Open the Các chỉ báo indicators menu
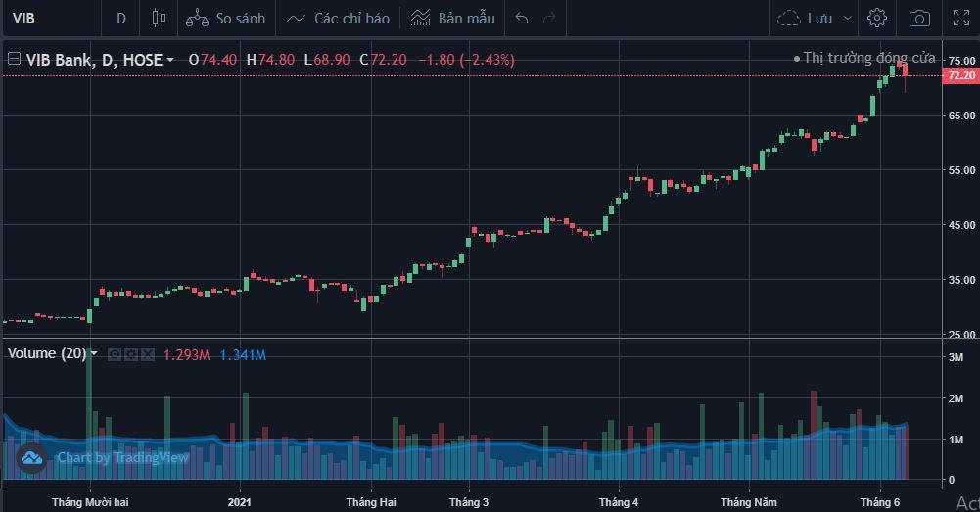The height and width of the screenshot is (512, 980). (337, 18)
